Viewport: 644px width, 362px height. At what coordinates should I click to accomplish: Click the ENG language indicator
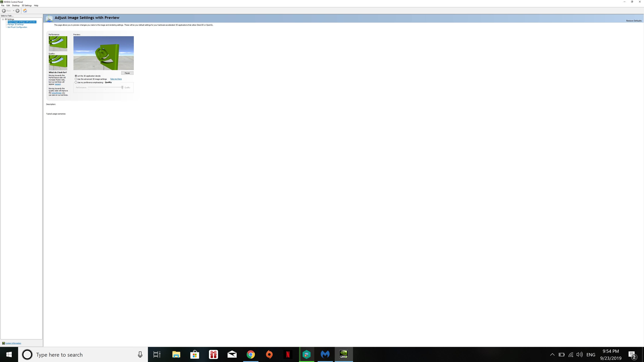click(x=591, y=354)
